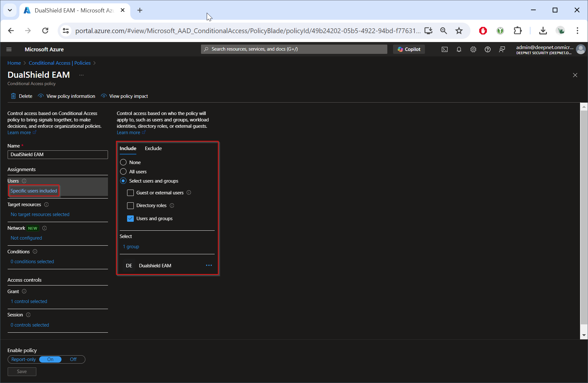This screenshot has width=588, height=383.
Task: Open the help question mark icon
Action: coord(487,49)
